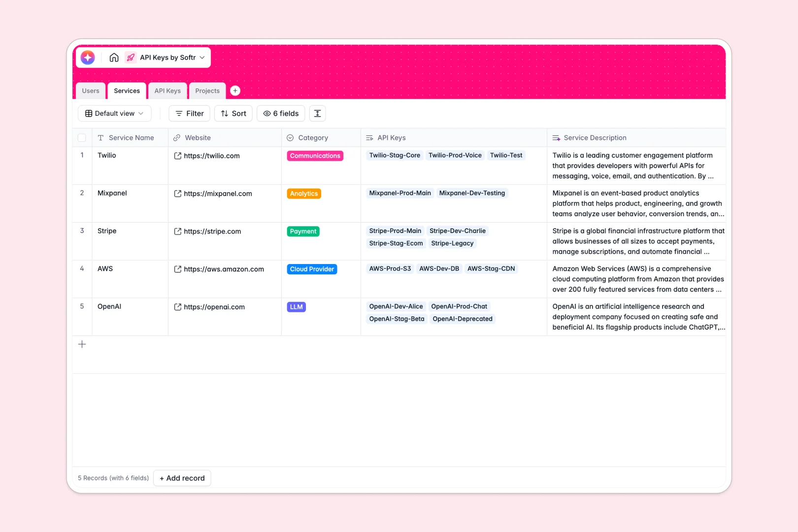The width and height of the screenshot is (798, 532).
Task: Toggle the 6 fields visibility menu
Action: tap(281, 113)
